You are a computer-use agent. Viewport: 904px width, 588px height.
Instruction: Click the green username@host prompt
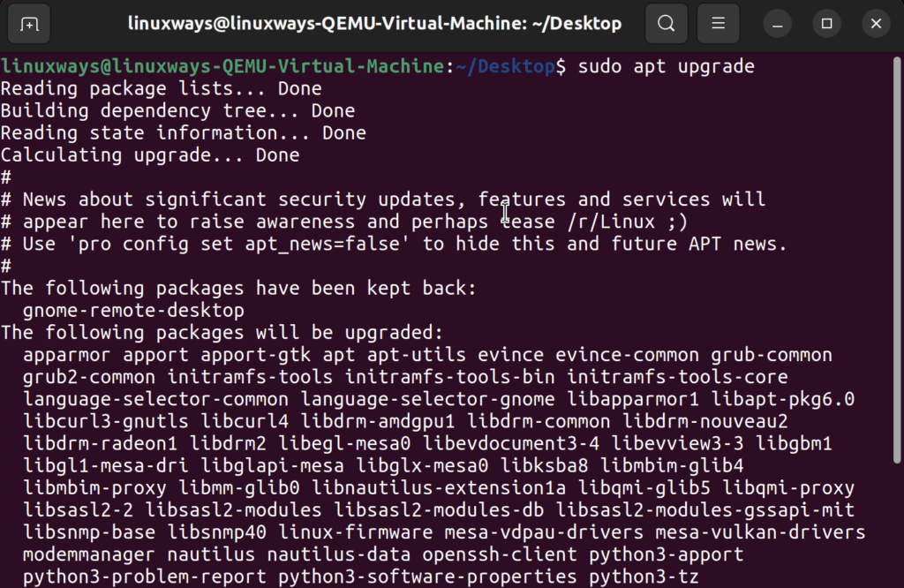[222, 66]
